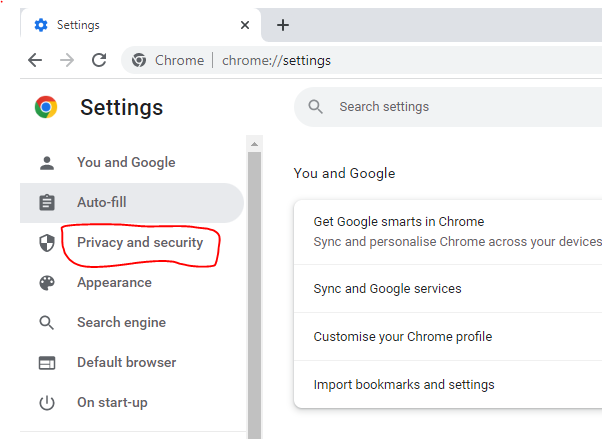
Task: Click the sidebar scrollbar track
Action: (254, 295)
